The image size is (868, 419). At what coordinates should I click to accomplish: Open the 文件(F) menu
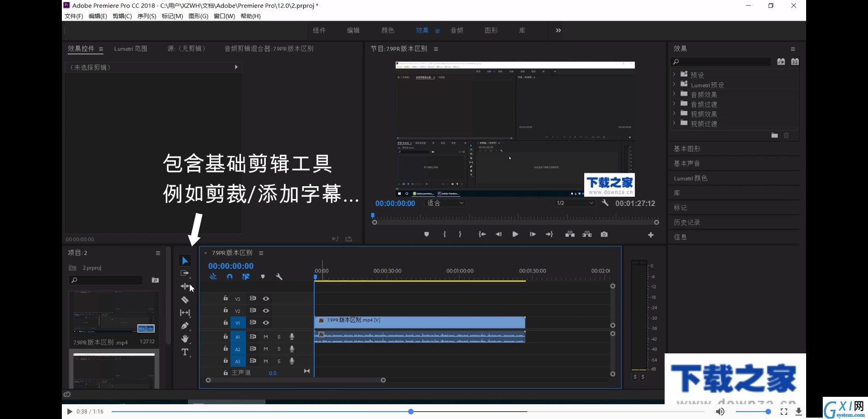(x=74, y=16)
